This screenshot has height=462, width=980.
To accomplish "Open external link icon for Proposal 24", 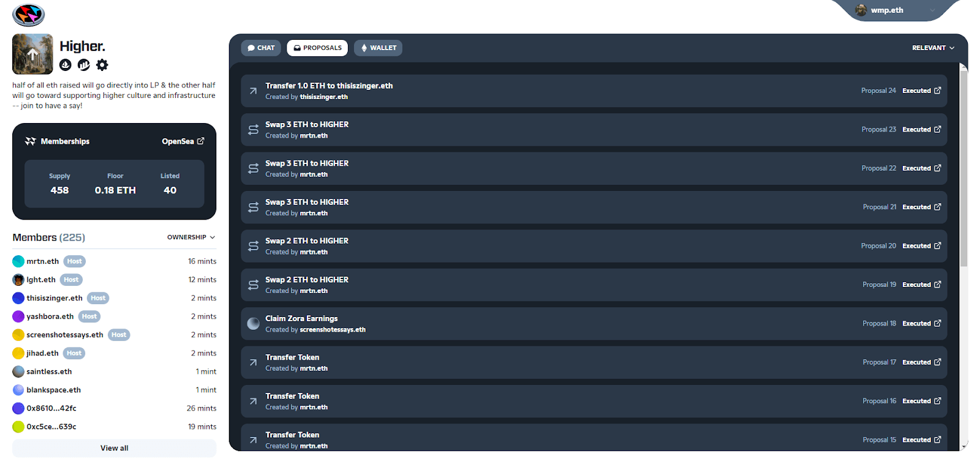I will coord(938,91).
